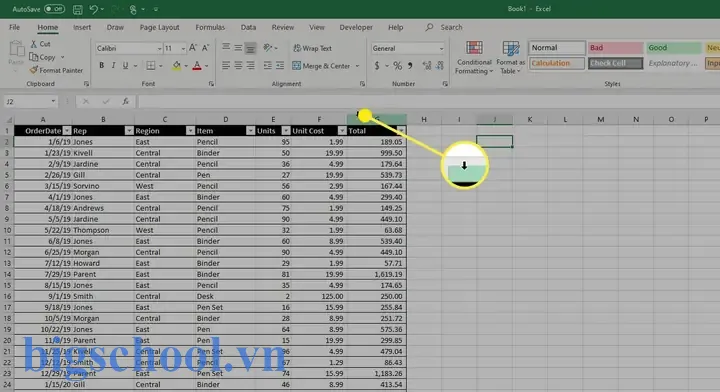
Task: Align text to the bottom
Action: 250,48
